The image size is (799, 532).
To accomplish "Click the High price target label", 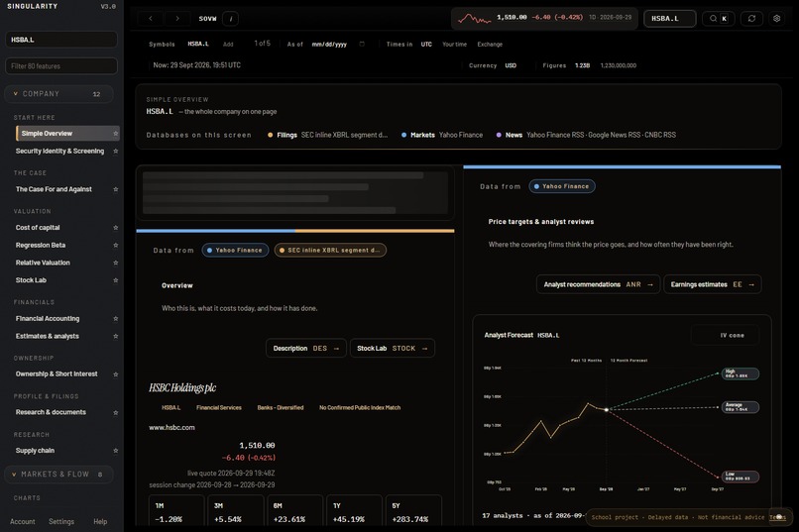I will pyautogui.click(x=741, y=373).
